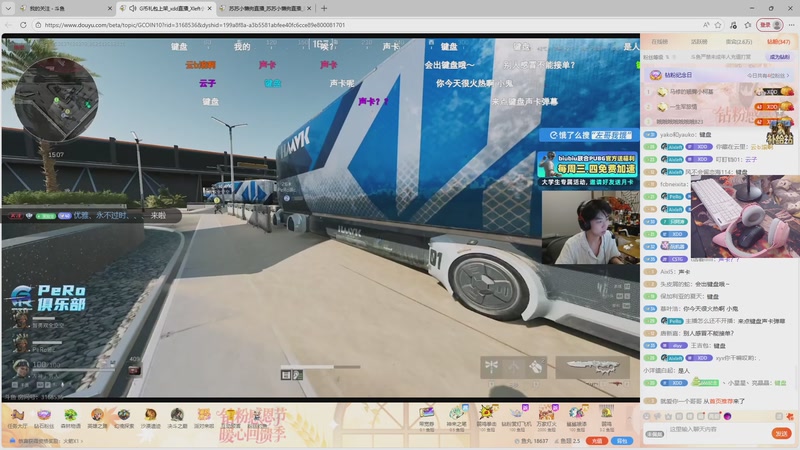Viewport: 800px width, 450px height.
Task: Open the 钻粉(347) tab
Action: tap(779, 41)
